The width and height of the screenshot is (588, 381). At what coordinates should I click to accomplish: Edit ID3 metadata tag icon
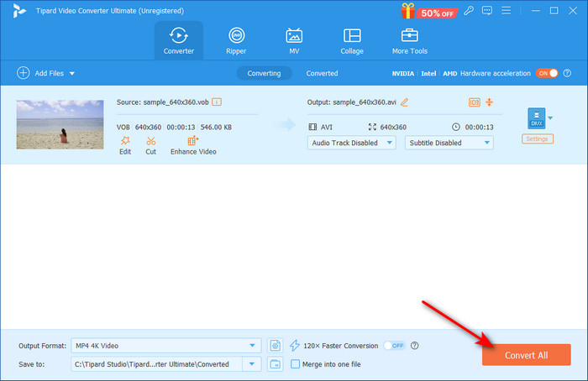click(x=474, y=102)
